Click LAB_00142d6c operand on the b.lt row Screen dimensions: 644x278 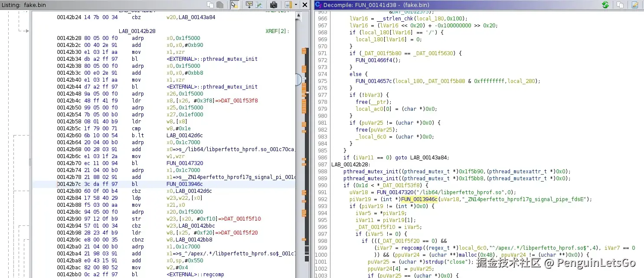[185, 136]
